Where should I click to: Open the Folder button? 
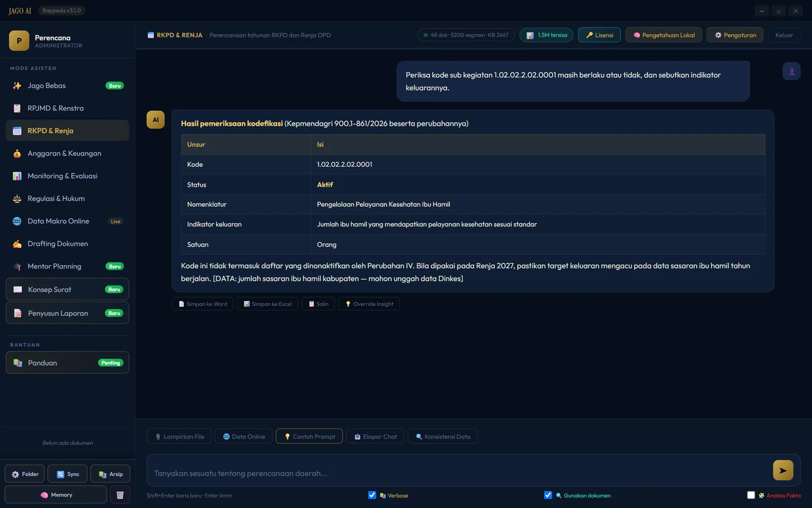pyautogui.click(x=25, y=474)
